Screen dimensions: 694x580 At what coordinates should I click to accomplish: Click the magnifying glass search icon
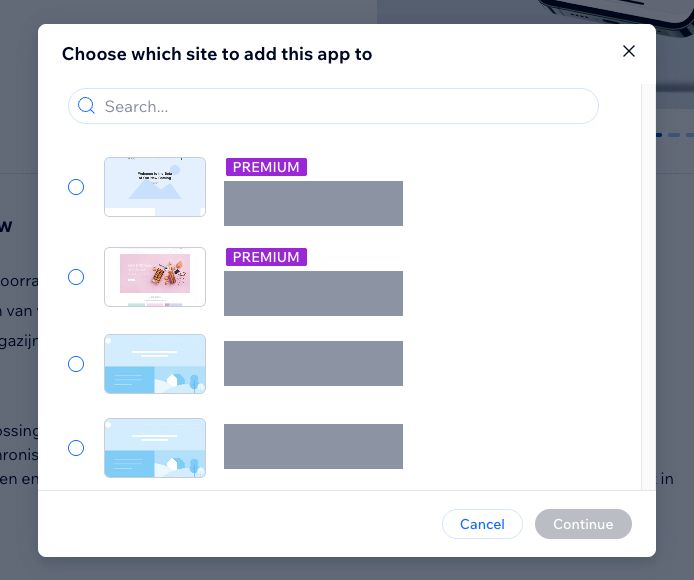[x=86, y=106]
